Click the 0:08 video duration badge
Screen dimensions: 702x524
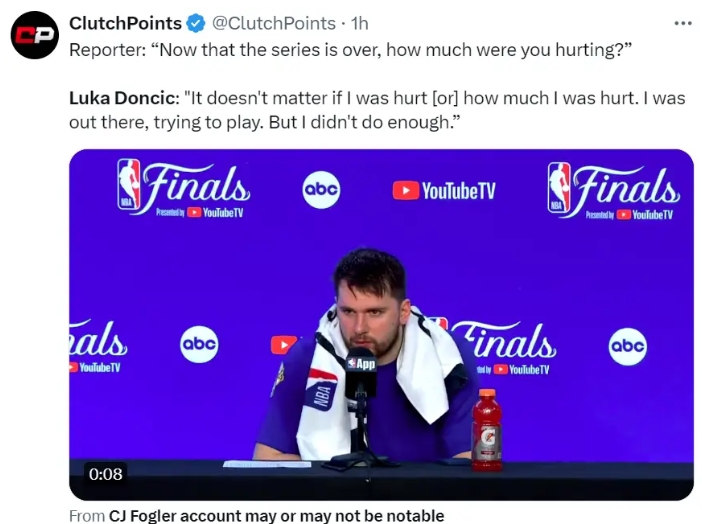105,474
